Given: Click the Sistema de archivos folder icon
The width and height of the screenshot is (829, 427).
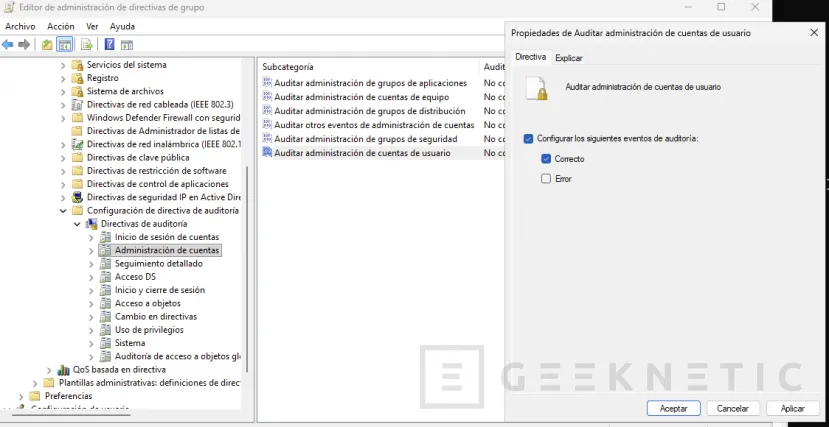Looking at the screenshot, I should click(x=78, y=91).
